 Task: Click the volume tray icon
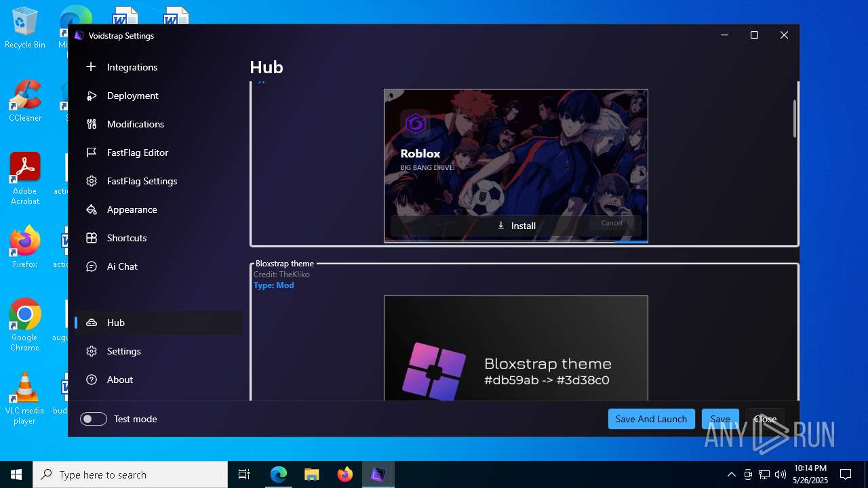(780, 474)
